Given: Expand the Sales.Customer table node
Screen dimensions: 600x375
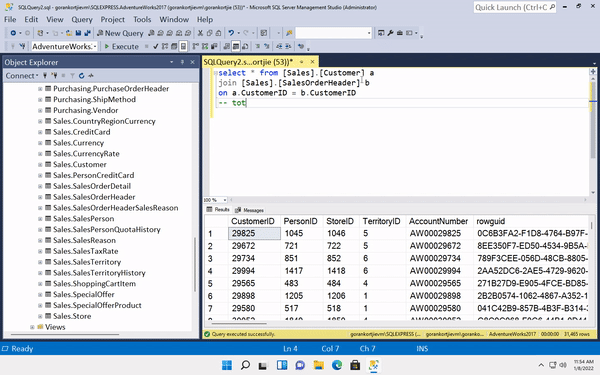Looking at the screenshot, I should [x=40, y=165].
